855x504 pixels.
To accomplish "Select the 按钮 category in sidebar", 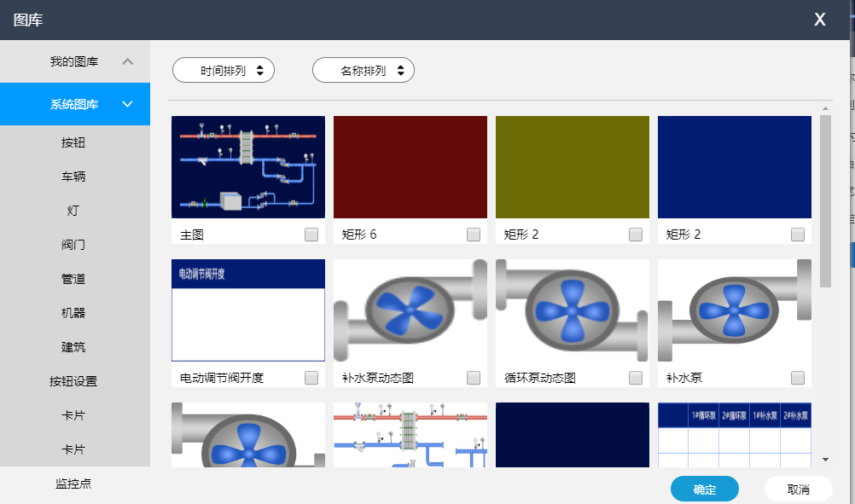I will [75, 142].
